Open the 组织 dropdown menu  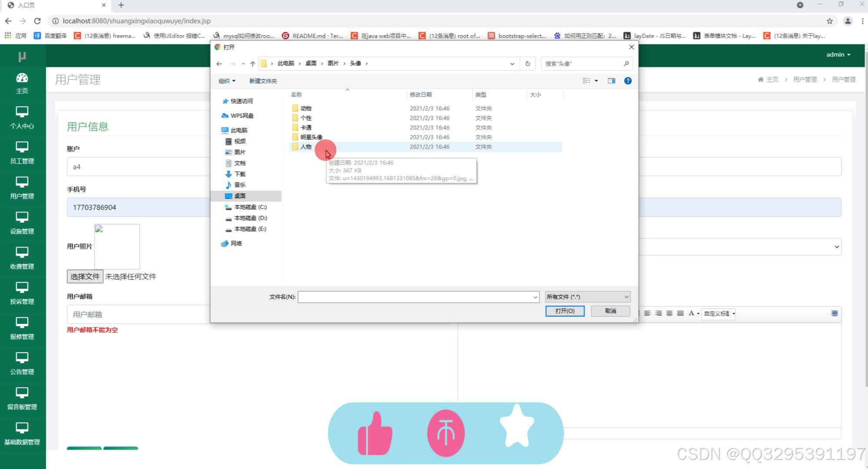[x=227, y=81]
